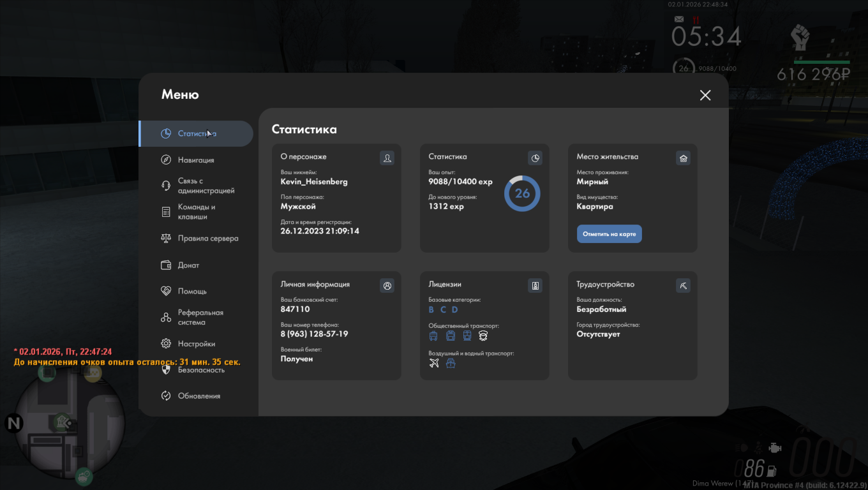Click the airplane license icon
Screen dimensions: 868x490
[x=434, y=364]
